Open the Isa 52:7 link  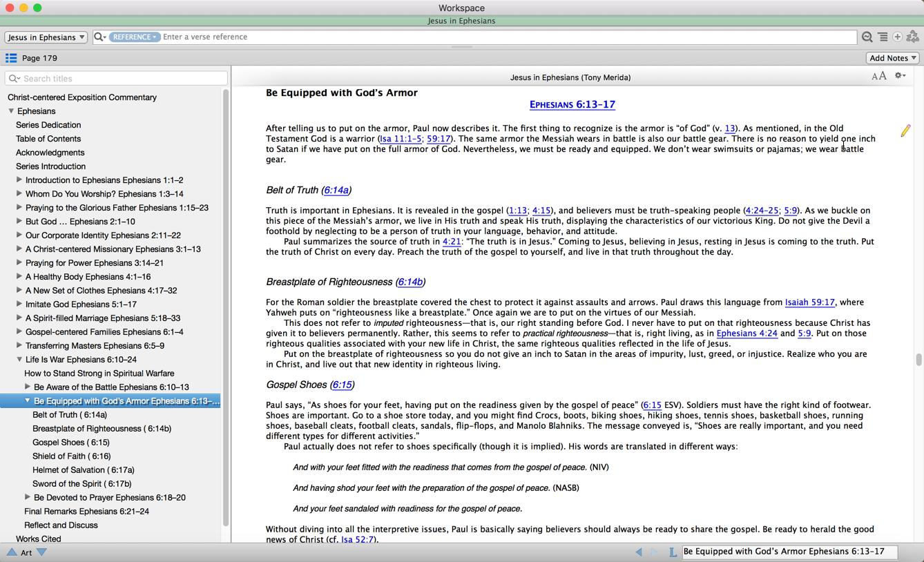tap(358, 539)
